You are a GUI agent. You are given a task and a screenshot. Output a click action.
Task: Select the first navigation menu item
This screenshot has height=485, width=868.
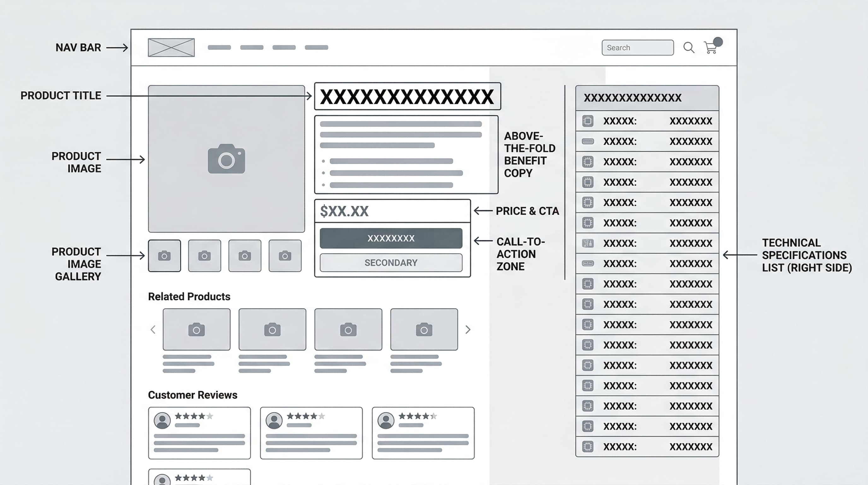219,47
